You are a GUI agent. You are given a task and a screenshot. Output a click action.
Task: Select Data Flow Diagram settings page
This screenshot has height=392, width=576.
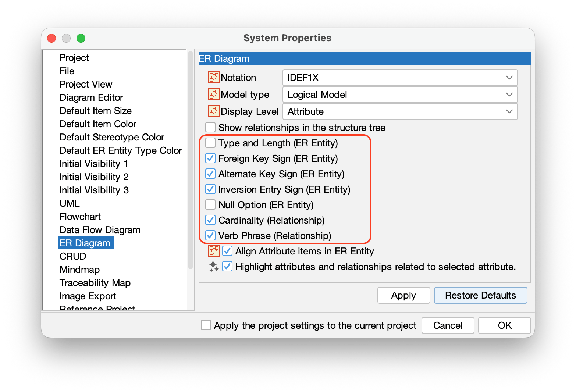(x=100, y=229)
